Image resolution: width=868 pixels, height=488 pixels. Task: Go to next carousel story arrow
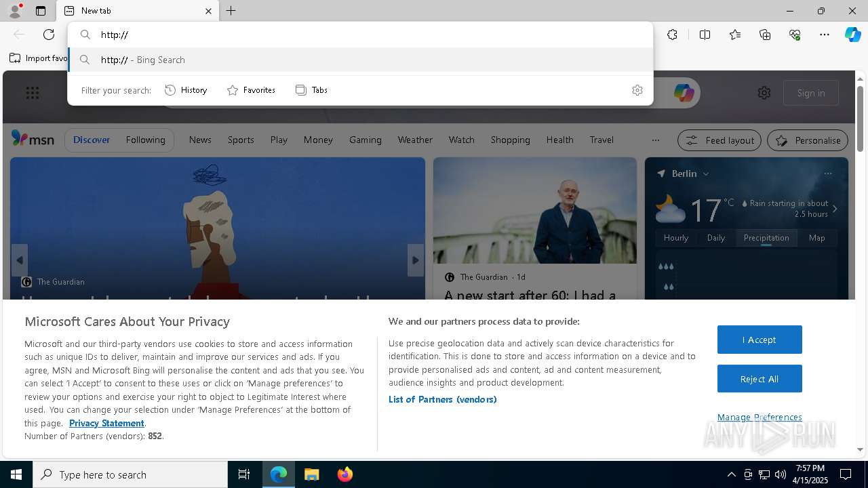pyautogui.click(x=416, y=260)
